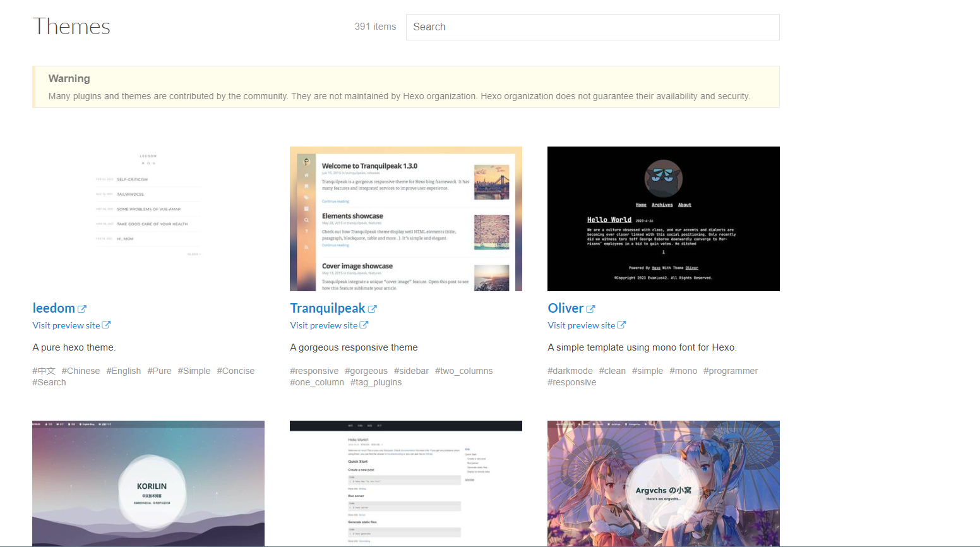Viewport: 980px width, 547px height.
Task: Filter themes by #tag_plugins
Action: point(376,382)
